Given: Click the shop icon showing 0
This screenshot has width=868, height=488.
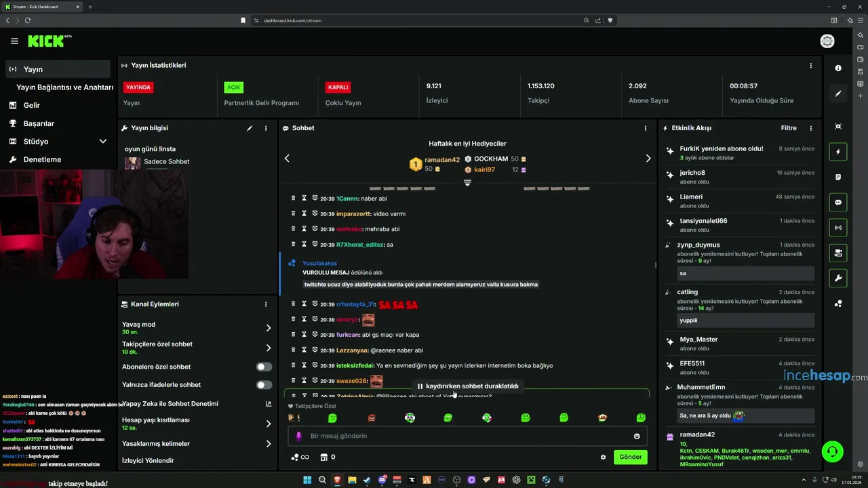Looking at the screenshot, I should click(x=328, y=457).
